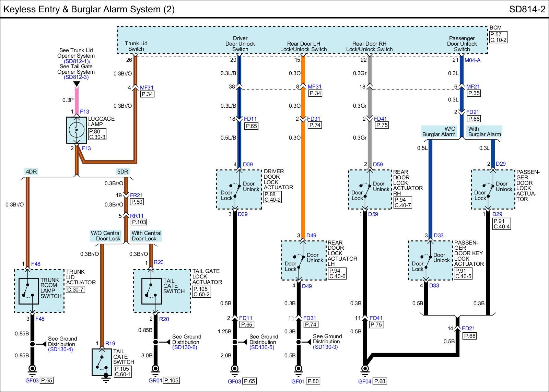Click the black arrow under Tail Gate Opener System
Image resolution: width=549 pixels, height=392 pixels.
pos(77,84)
